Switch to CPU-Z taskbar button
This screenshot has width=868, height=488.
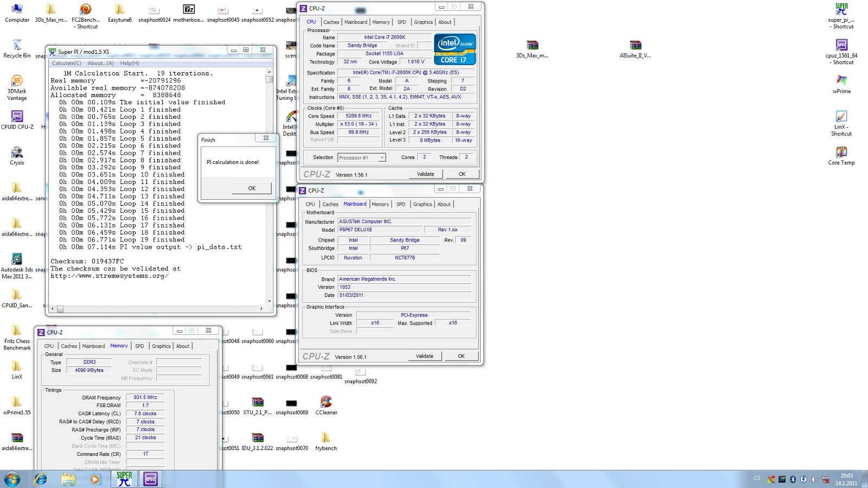151,479
